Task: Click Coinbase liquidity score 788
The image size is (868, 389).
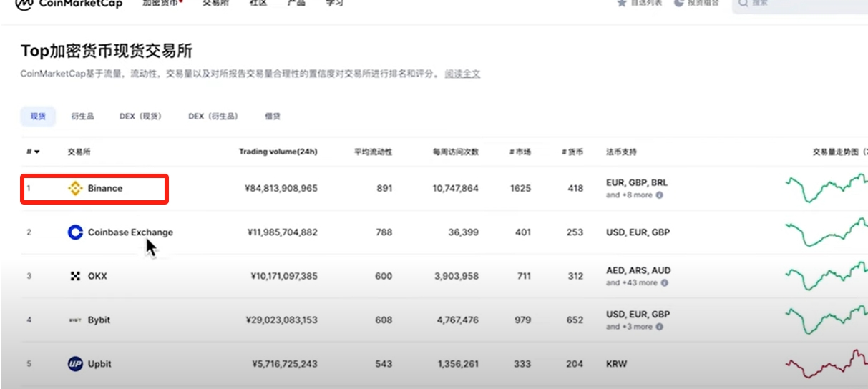Action: [384, 232]
